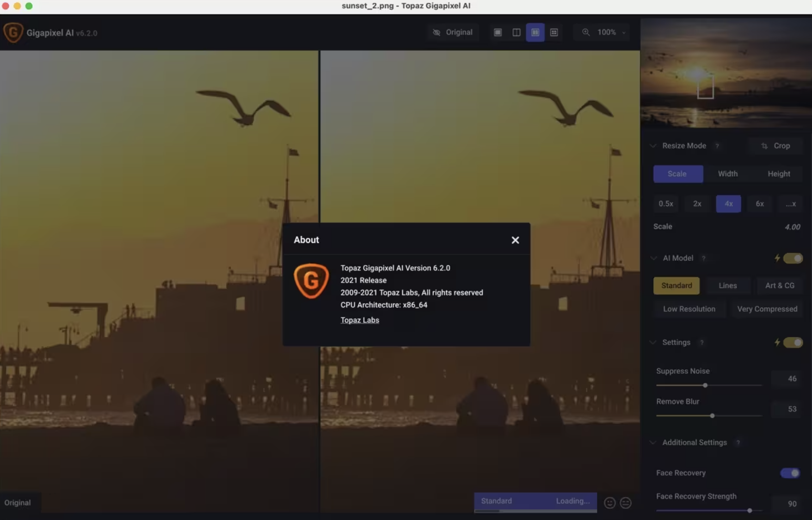Click the happy face feedback icon
Viewport: 812px width, 520px height.
tap(609, 503)
